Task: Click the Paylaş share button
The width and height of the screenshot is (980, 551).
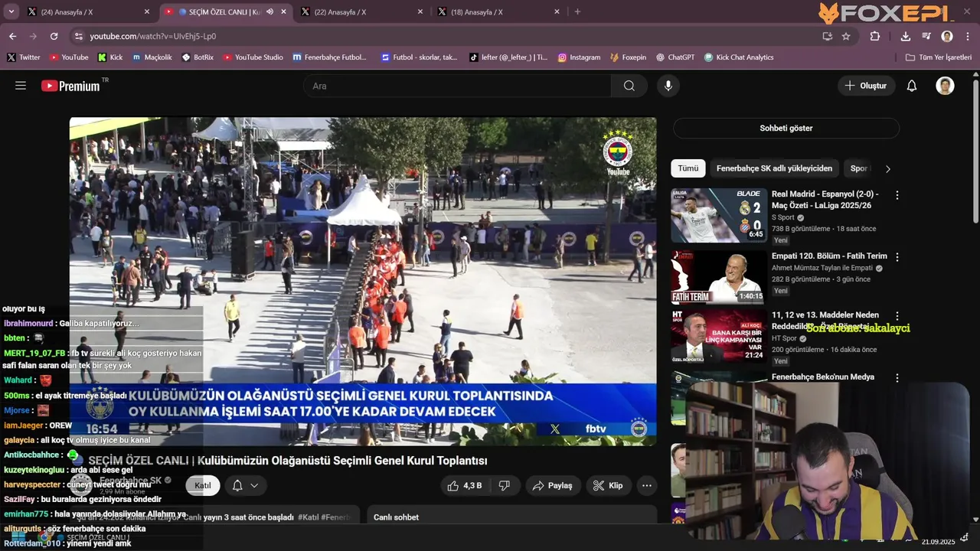Action: point(552,485)
